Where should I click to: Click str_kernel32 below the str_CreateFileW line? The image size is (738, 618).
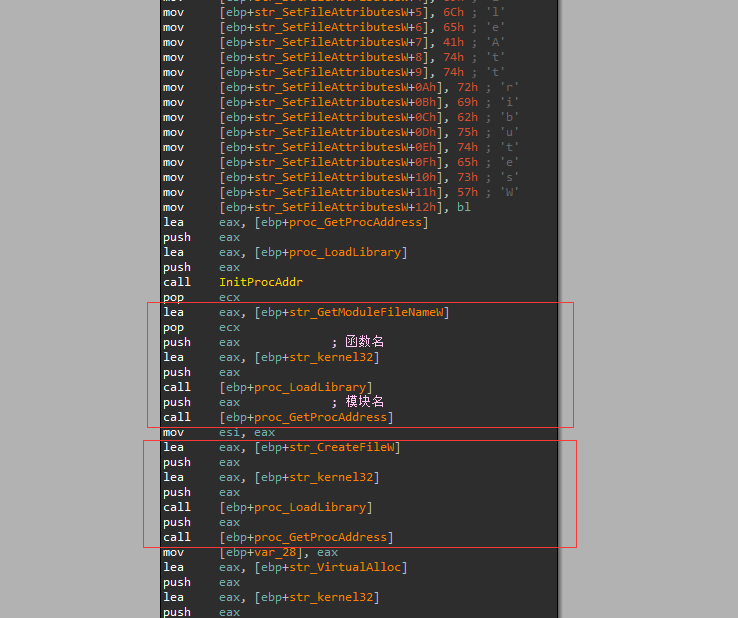pyautogui.click(x=331, y=477)
